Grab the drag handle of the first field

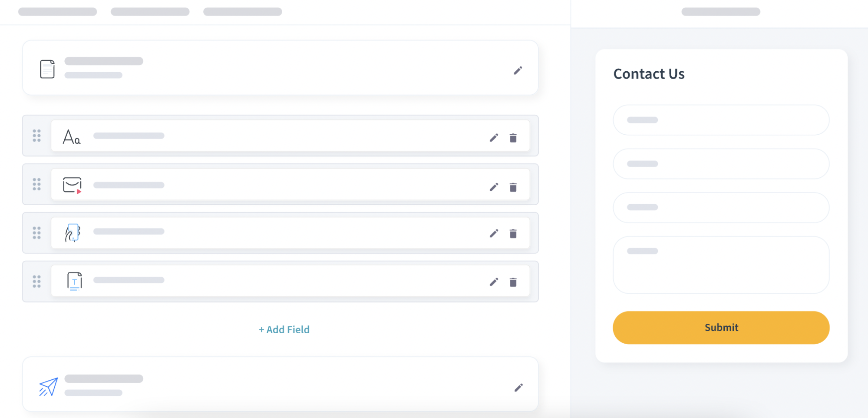pyautogui.click(x=36, y=136)
